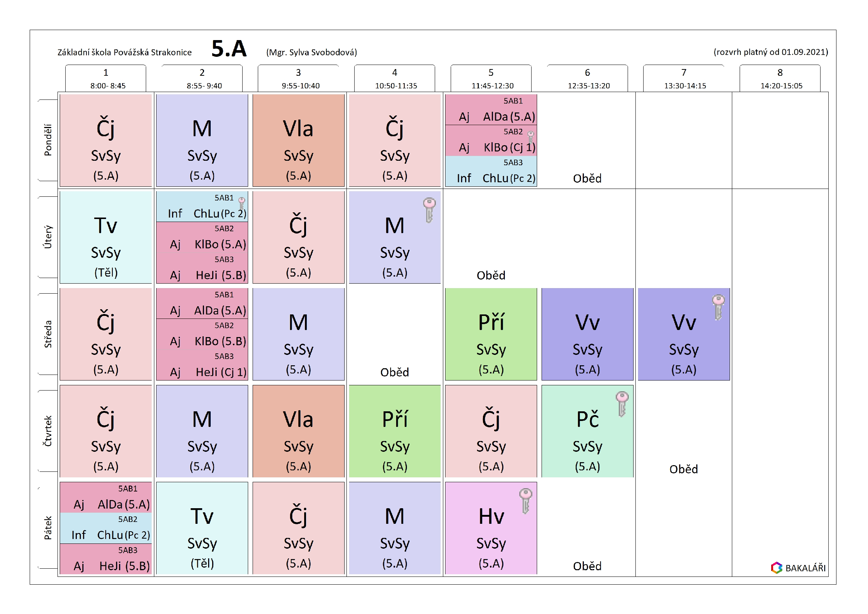Screen dimensions: 868x614
Task: Click the Pondělí day label
Action: 47,140
